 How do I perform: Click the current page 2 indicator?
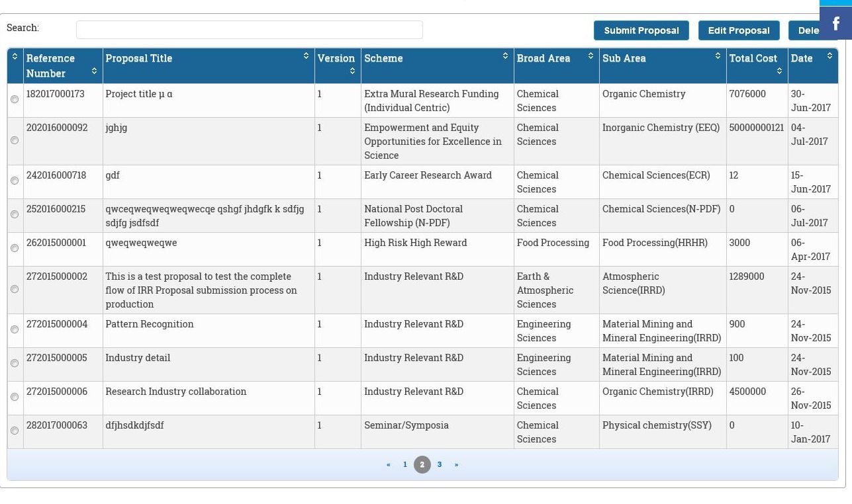point(422,464)
